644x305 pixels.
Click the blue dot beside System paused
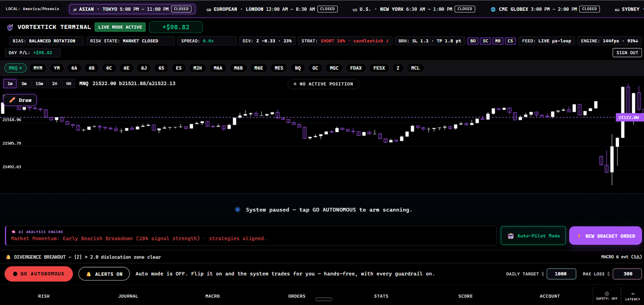click(x=237, y=209)
